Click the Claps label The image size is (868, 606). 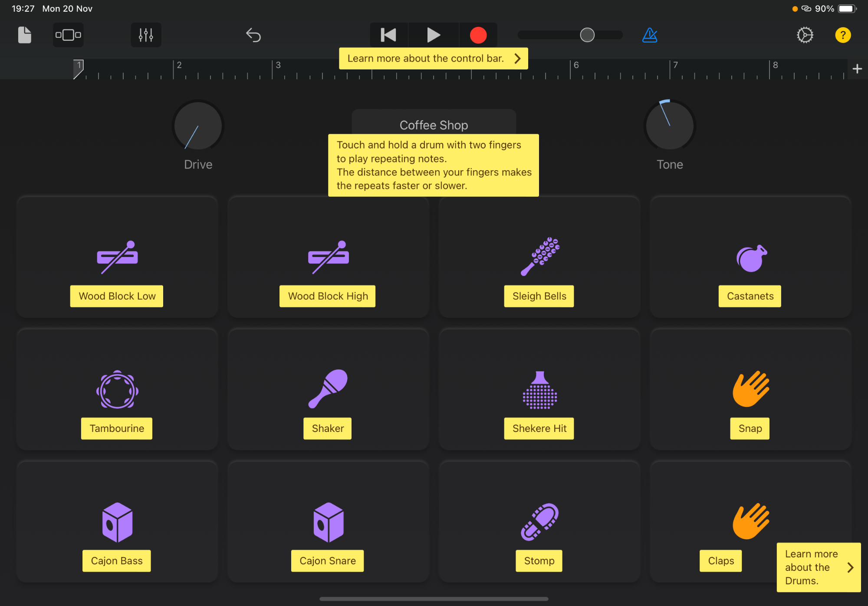point(721,561)
